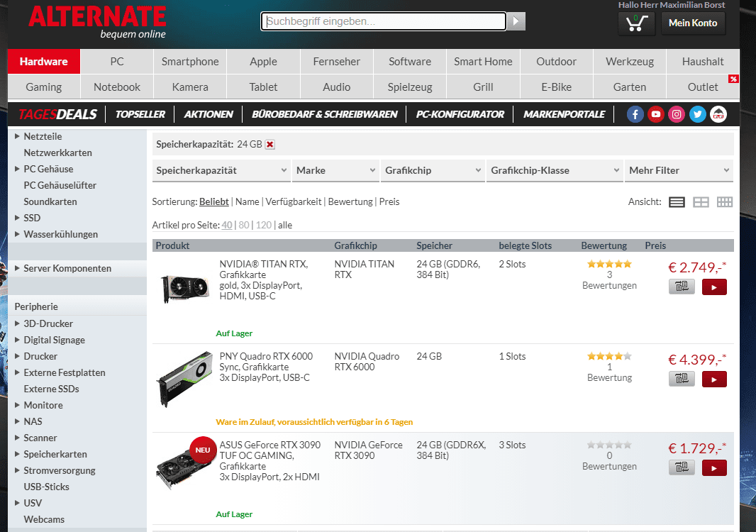Open Webcams sidebar category
This screenshot has height=532, width=756.
point(44,519)
